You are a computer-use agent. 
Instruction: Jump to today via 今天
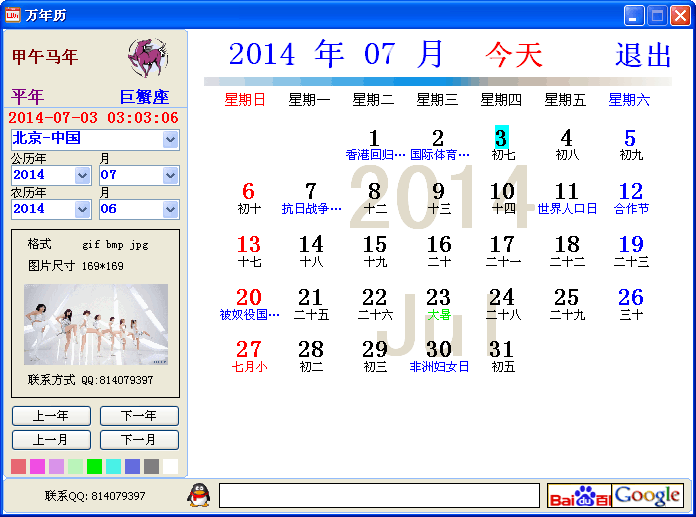tap(514, 55)
